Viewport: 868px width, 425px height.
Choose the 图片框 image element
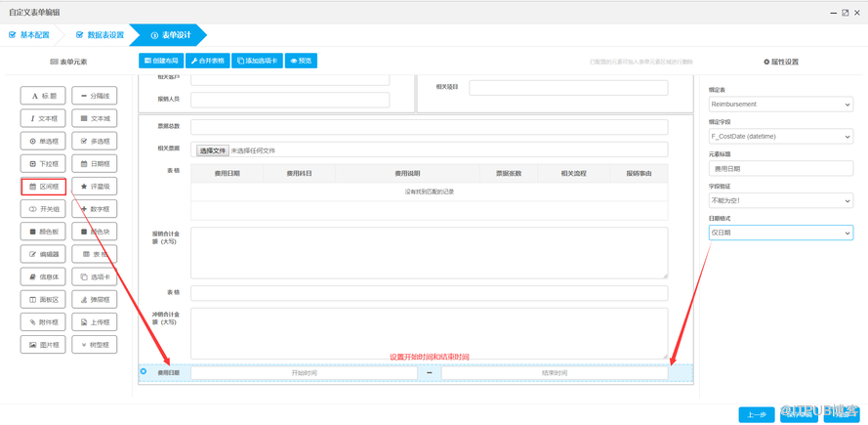coord(43,344)
